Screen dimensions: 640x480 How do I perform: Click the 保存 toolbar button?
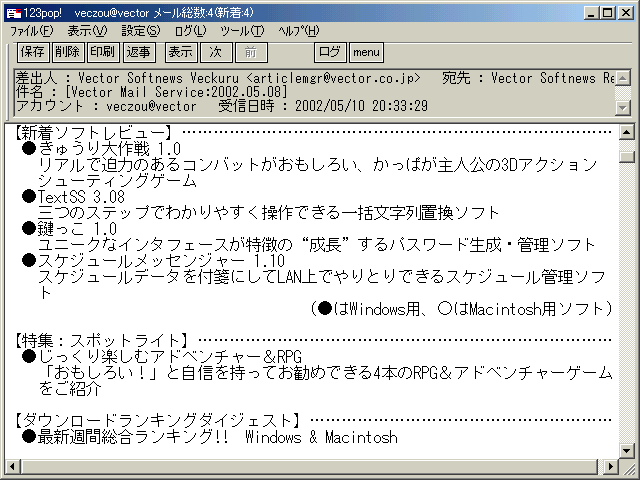[33, 52]
